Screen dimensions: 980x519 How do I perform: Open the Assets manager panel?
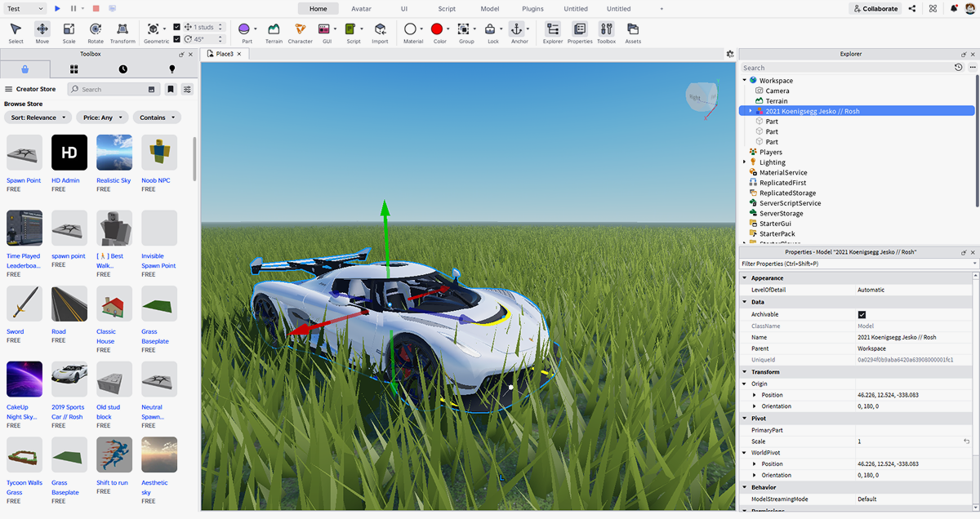[633, 33]
